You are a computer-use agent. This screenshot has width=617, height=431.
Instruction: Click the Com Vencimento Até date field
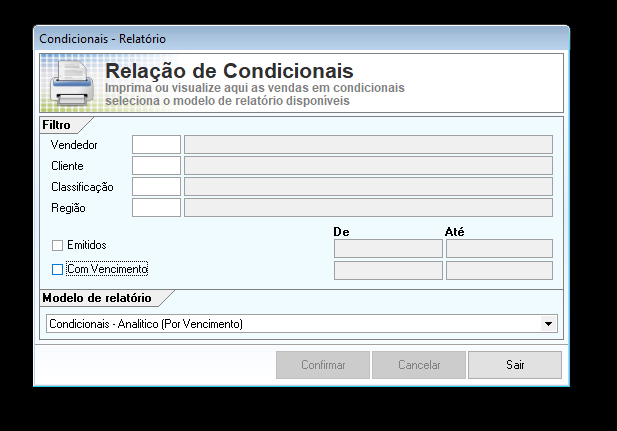(499, 270)
